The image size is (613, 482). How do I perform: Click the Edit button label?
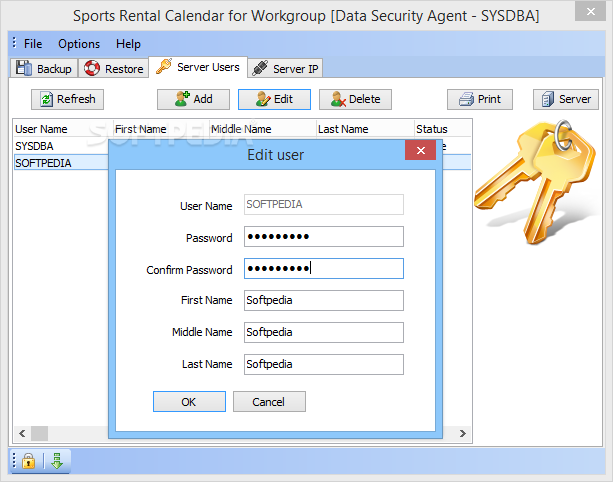coord(283,99)
